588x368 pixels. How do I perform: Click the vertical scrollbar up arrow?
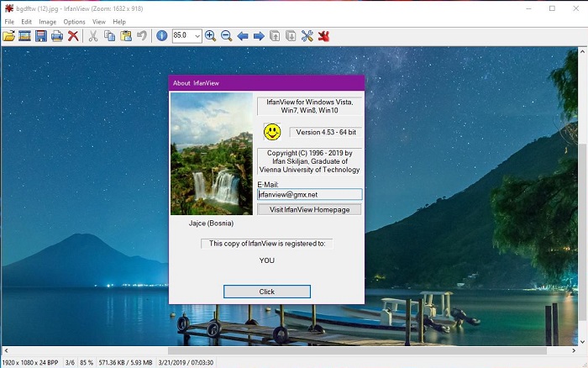coord(582,51)
